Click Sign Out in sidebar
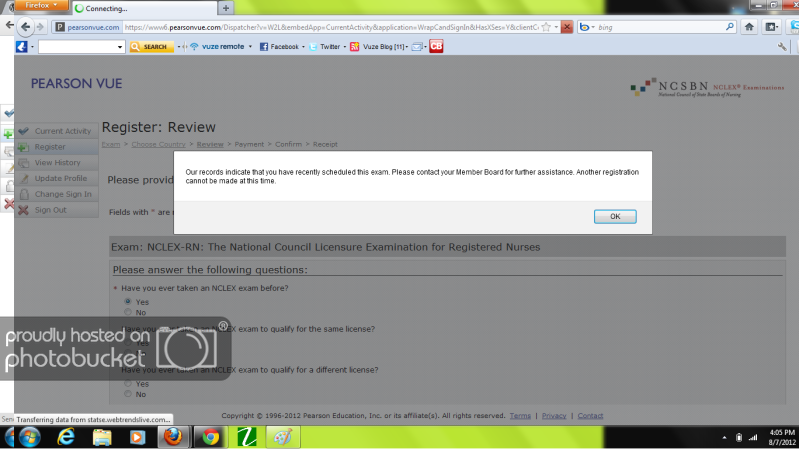799x449 pixels. click(57, 210)
